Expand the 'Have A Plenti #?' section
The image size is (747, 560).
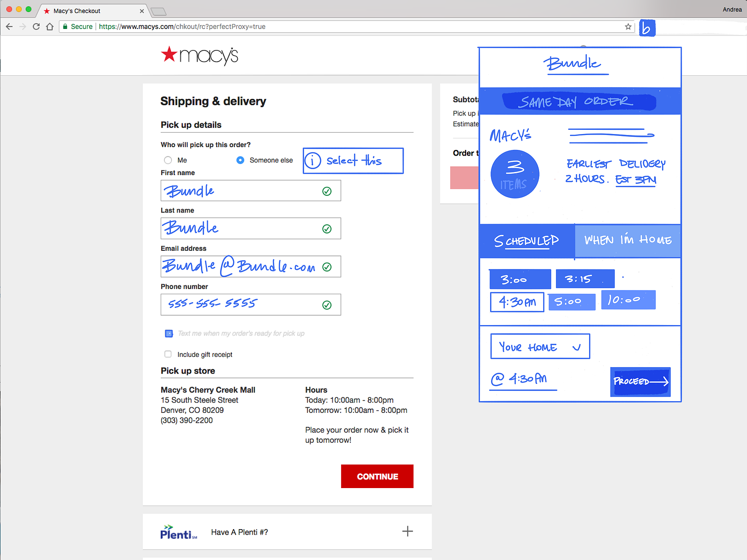pyautogui.click(x=407, y=532)
